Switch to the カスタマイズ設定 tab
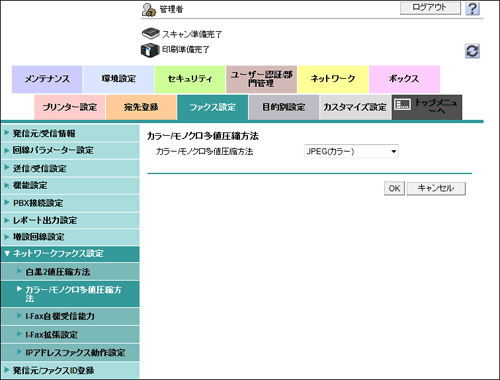This screenshot has height=380, width=500. 355,107
